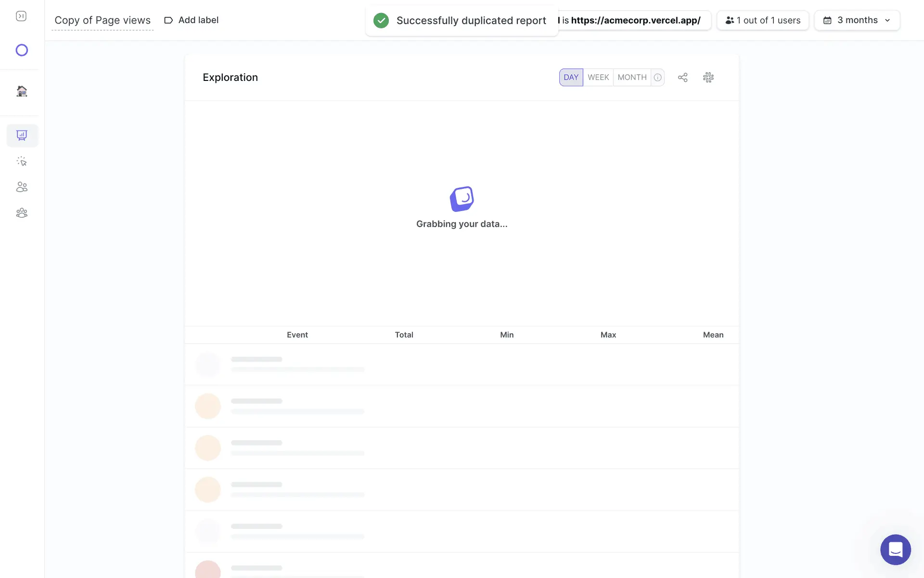This screenshot has width=924, height=578.
Task: Switch interval to MONTH
Action: click(632, 78)
